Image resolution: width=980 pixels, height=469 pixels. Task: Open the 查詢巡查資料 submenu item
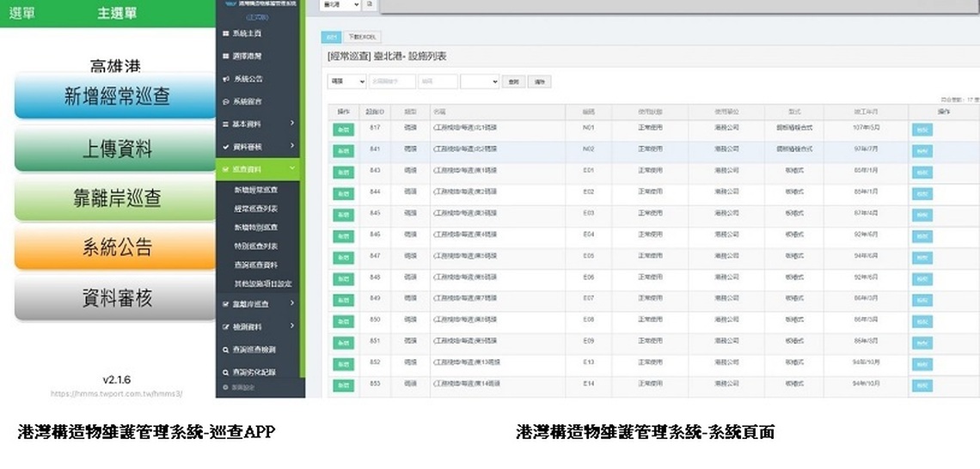coord(256,265)
